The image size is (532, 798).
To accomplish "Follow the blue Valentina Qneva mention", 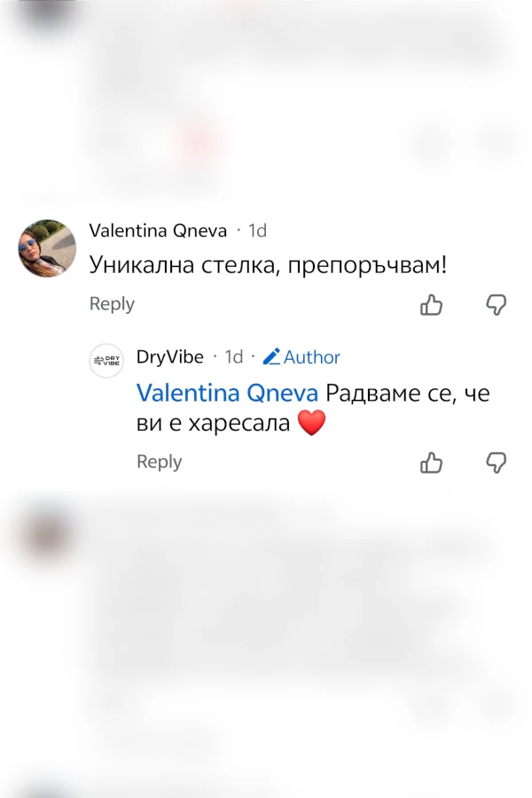I will click(227, 392).
